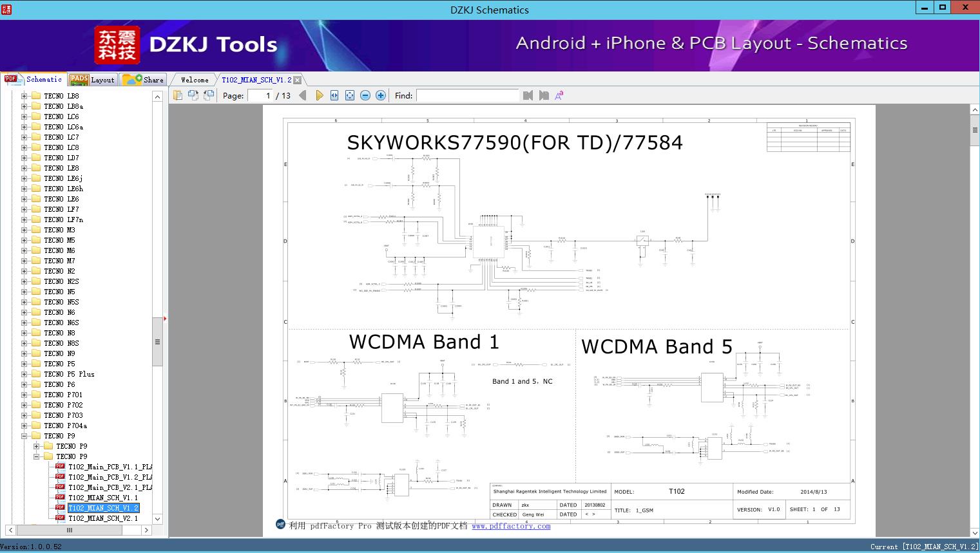Expand the TECNO LC6 folder
This screenshot has height=553, width=980.
[24, 117]
